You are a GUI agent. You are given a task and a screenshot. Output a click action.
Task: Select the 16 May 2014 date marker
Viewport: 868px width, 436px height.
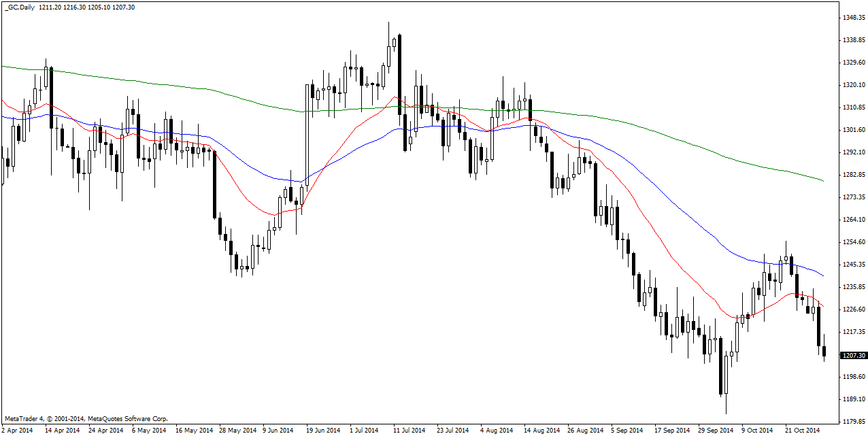[194, 430]
